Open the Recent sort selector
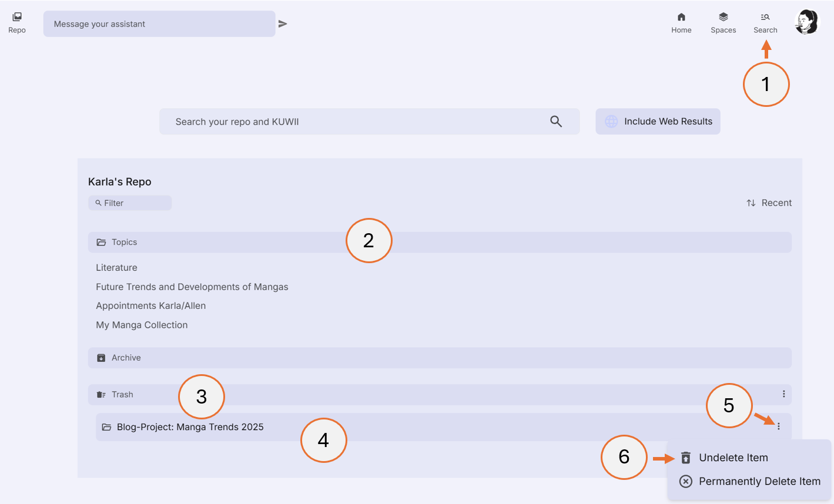 tap(769, 203)
